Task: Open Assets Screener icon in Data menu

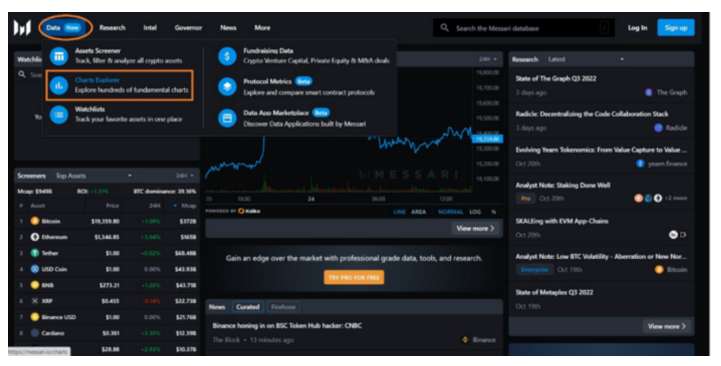Action: point(59,56)
